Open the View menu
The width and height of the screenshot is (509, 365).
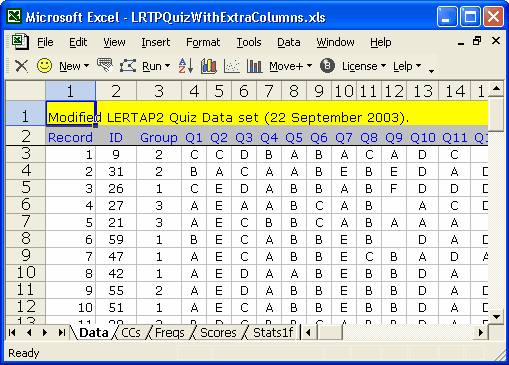point(114,42)
